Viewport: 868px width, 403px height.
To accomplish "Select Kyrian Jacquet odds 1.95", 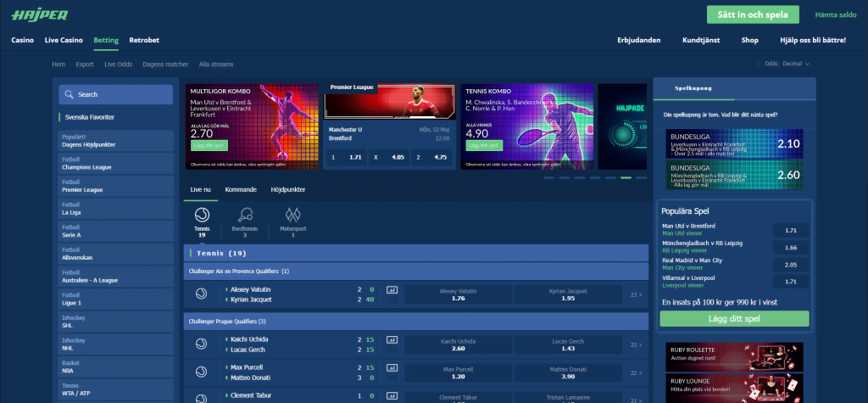I will pyautogui.click(x=568, y=294).
